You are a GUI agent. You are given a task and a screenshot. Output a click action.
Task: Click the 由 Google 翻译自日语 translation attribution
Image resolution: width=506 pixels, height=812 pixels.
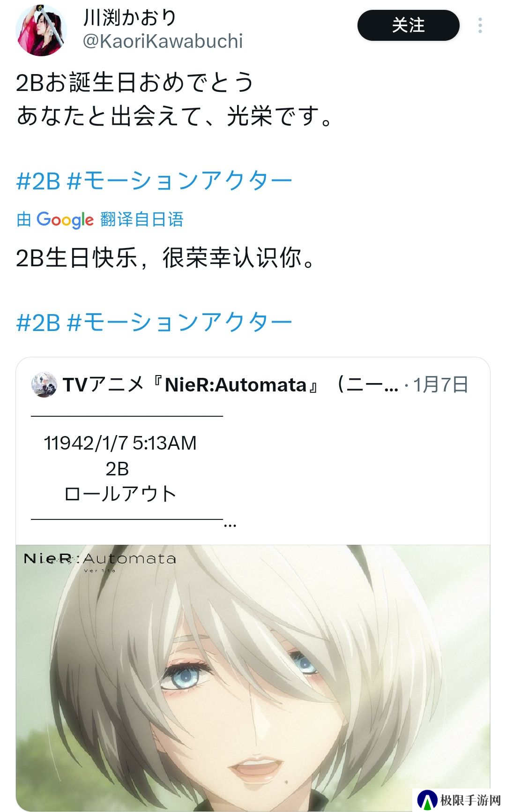[x=100, y=219]
